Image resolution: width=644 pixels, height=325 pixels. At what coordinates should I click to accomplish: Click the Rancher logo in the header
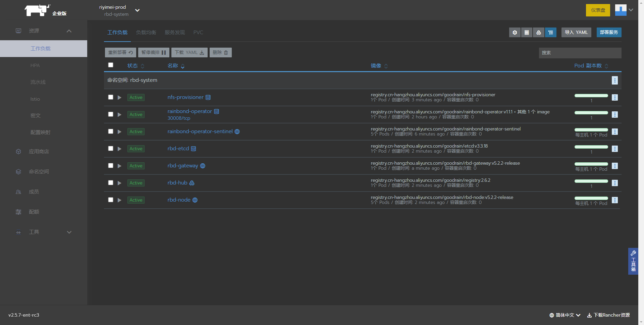point(38,10)
